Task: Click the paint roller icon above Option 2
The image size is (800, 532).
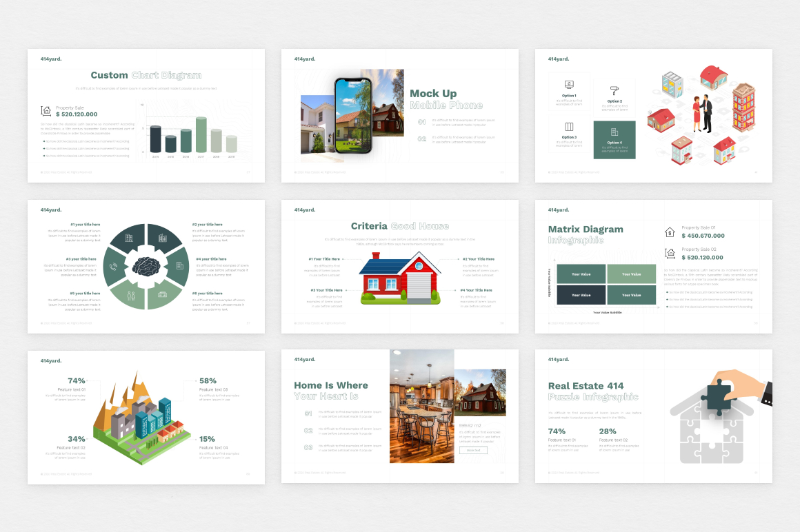Action: click(614, 90)
